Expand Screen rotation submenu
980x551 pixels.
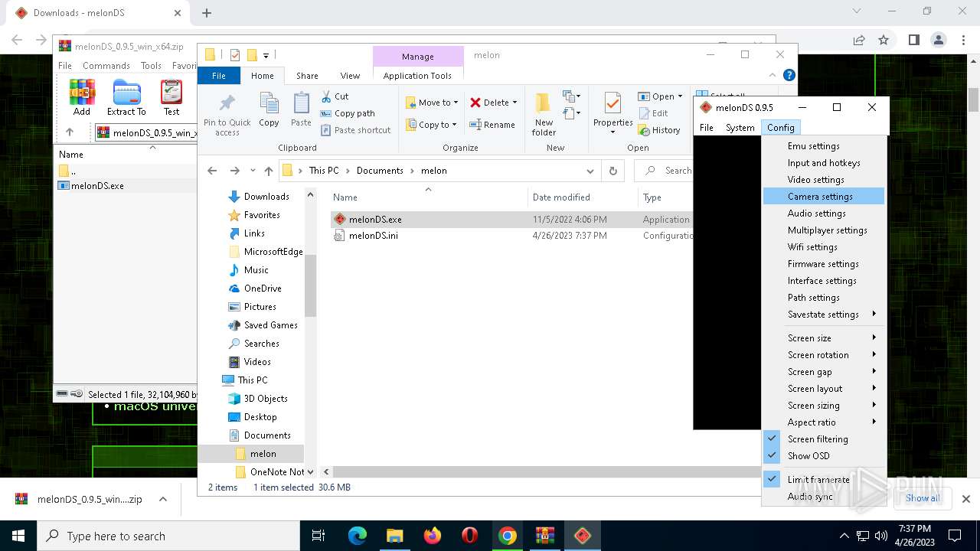point(824,355)
